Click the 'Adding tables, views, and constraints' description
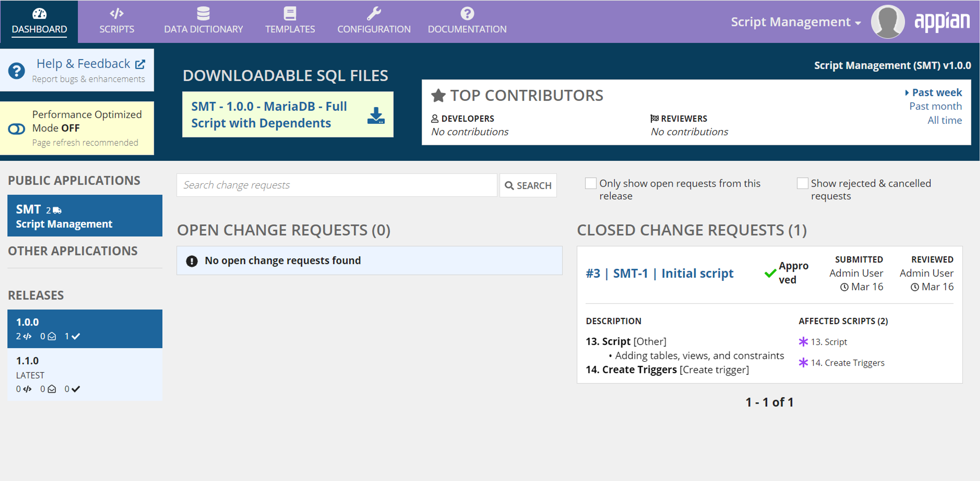980x481 pixels. tap(699, 355)
